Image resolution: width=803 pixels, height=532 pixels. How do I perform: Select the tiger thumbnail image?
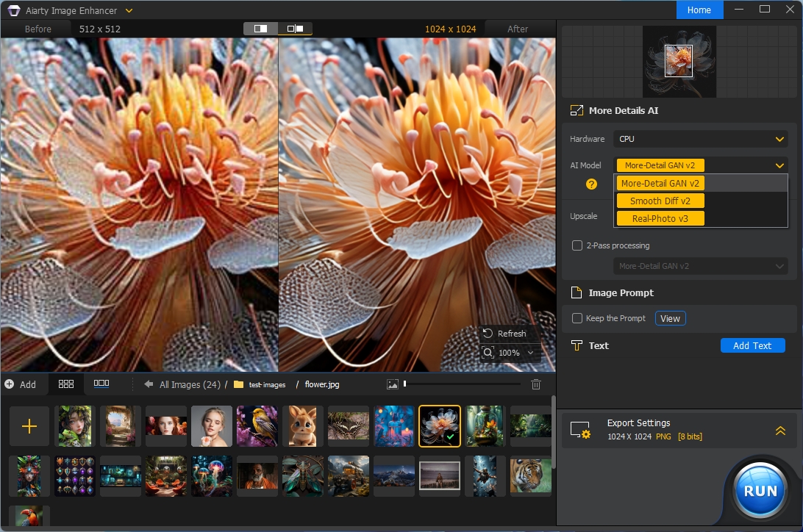pos(531,475)
